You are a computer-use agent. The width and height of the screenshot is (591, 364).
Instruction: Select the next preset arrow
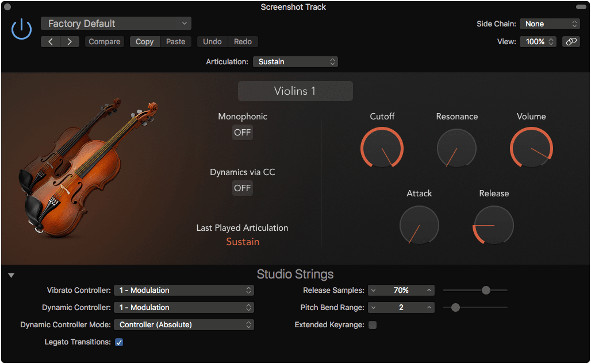pos(68,41)
